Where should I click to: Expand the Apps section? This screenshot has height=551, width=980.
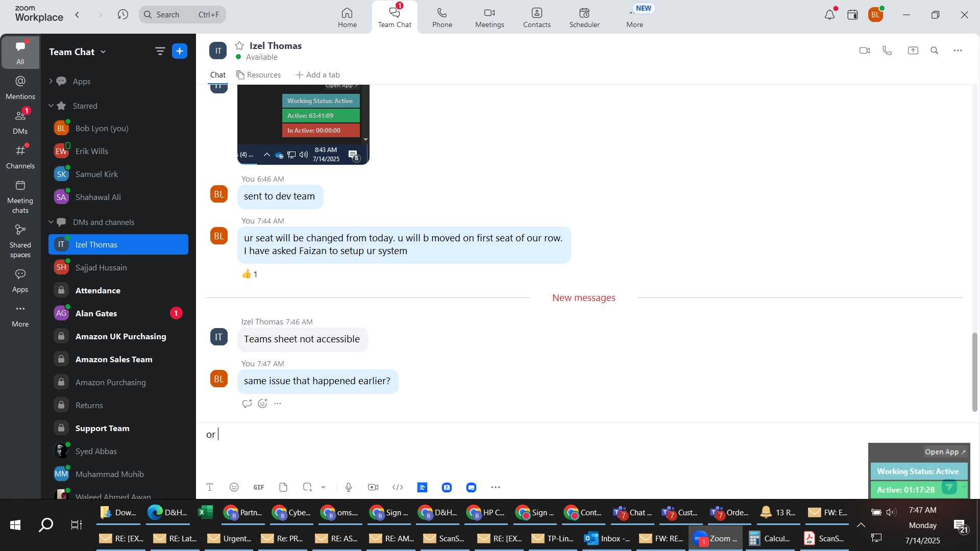click(x=51, y=81)
